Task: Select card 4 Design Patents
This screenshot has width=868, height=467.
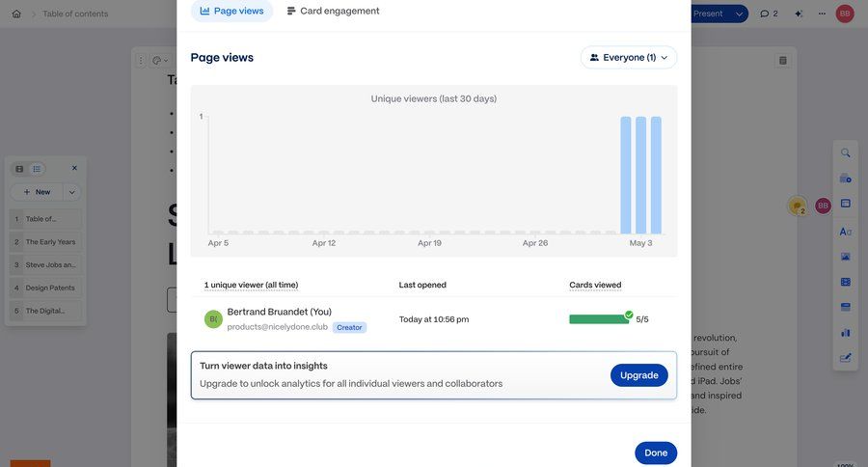Action: (45, 288)
